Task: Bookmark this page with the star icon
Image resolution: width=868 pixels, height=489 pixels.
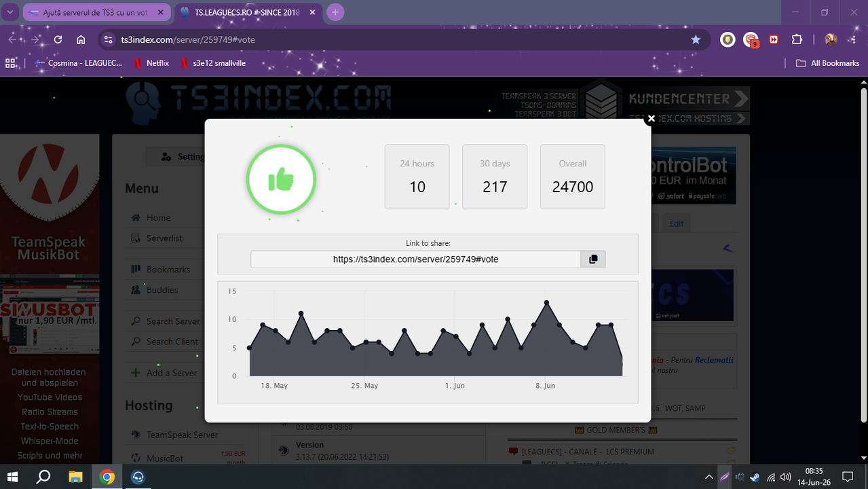Action: [696, 39]
